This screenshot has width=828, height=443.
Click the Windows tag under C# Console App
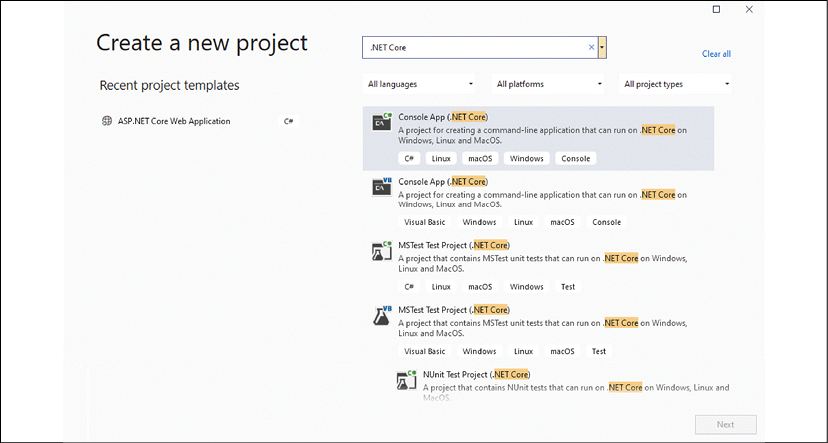pyautogui.click(x=526, y=158)
